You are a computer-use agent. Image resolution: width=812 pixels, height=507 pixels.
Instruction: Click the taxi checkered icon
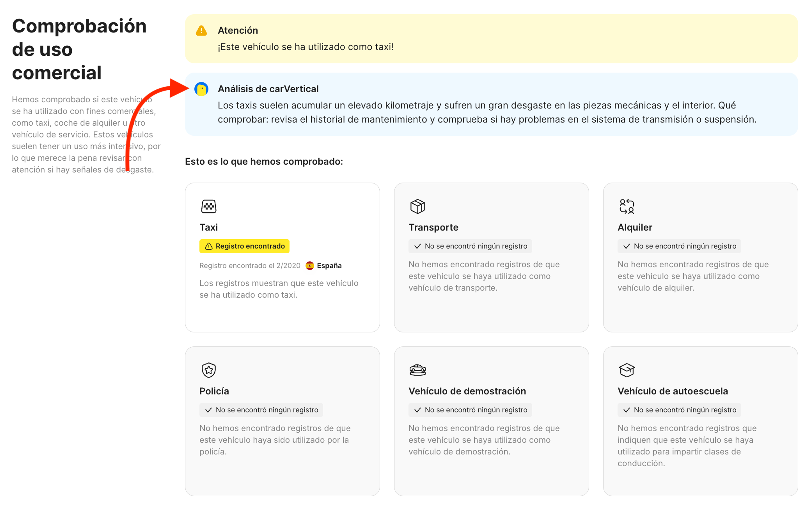(208, 206)
